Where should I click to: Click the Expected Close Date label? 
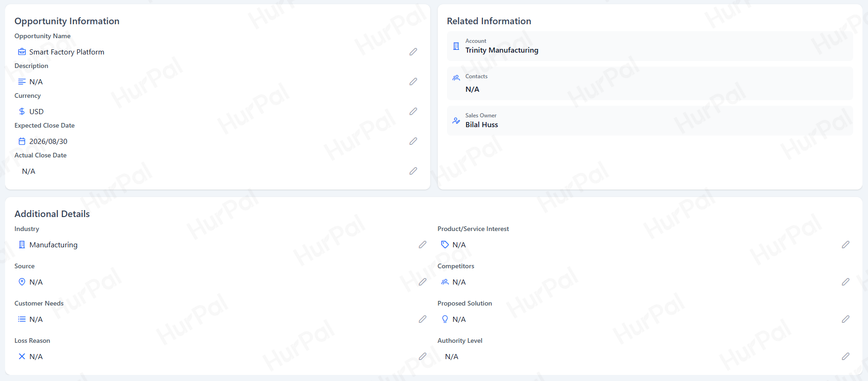pos(45,125)
